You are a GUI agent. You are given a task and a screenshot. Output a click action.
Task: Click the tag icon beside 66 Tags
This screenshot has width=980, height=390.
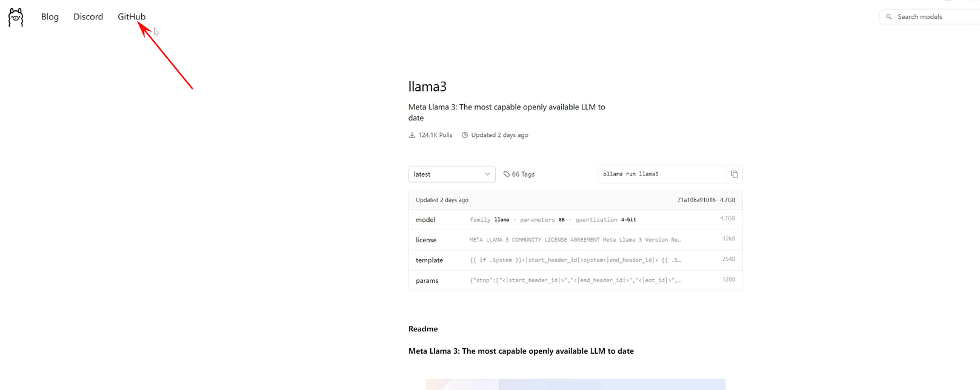coord(507,174)
